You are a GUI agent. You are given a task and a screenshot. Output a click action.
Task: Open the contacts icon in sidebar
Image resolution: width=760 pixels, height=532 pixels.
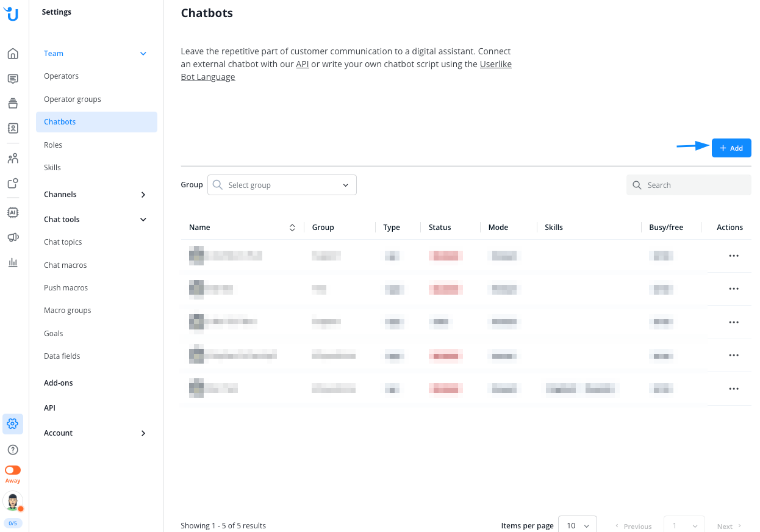pos(13,129)
